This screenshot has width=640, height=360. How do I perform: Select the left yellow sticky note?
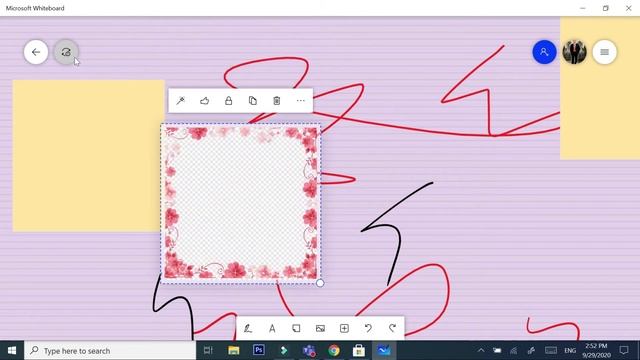click(x=88, y=156)
